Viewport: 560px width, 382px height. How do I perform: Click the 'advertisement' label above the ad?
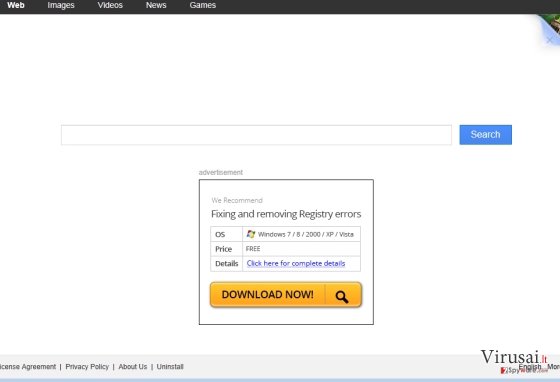(x=221, y=172)
